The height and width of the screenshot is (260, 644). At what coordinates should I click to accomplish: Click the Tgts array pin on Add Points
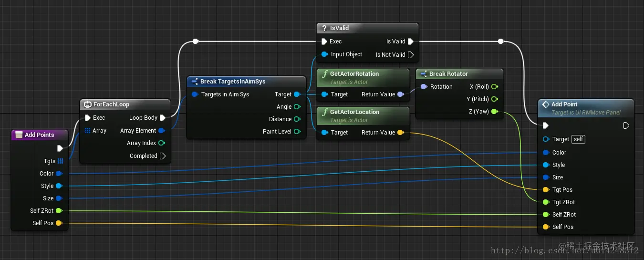pos(60,161)
